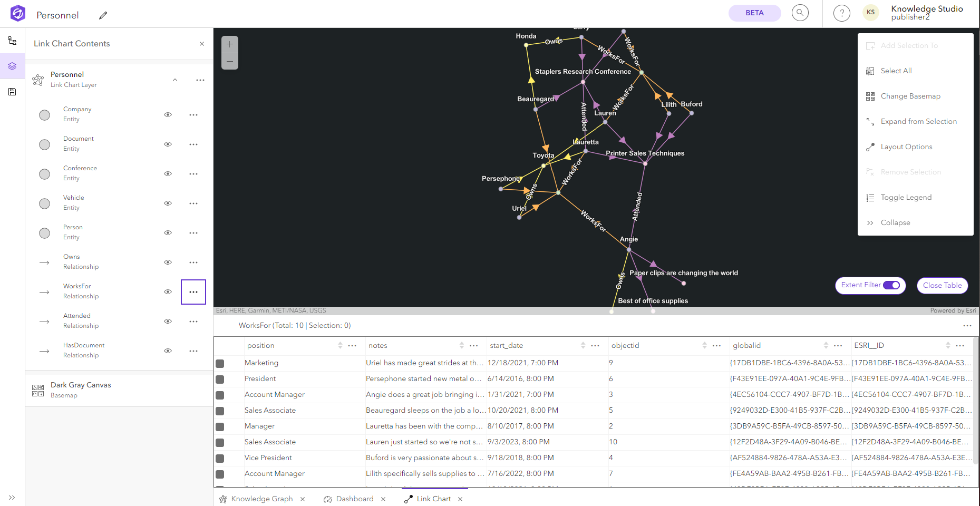Click the help question mark icon

pyautogui.click(x=841, y=13)
